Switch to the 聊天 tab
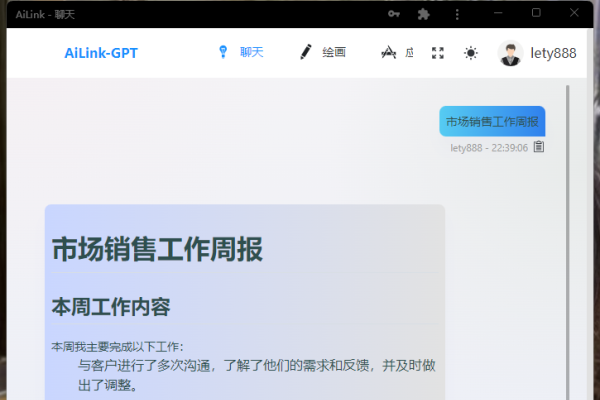 coord(251,52)
